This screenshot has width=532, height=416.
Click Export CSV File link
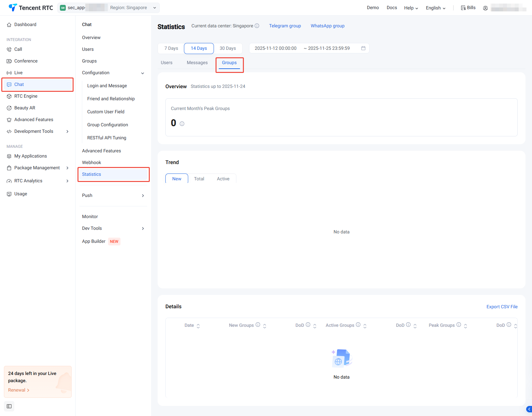click(x=502, y=307)
